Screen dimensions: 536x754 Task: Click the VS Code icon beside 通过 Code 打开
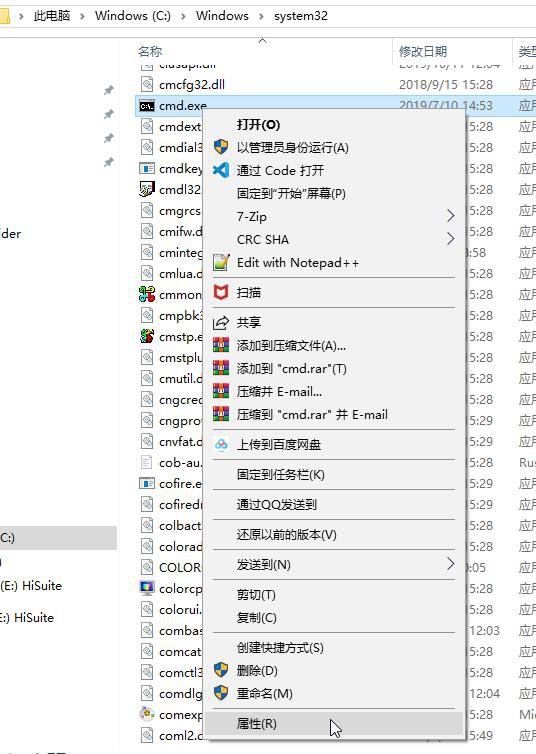pos(221,170)
